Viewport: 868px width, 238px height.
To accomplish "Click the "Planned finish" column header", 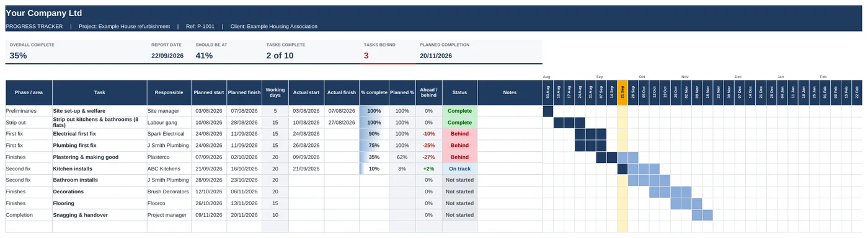I will [x=244, y=92].
